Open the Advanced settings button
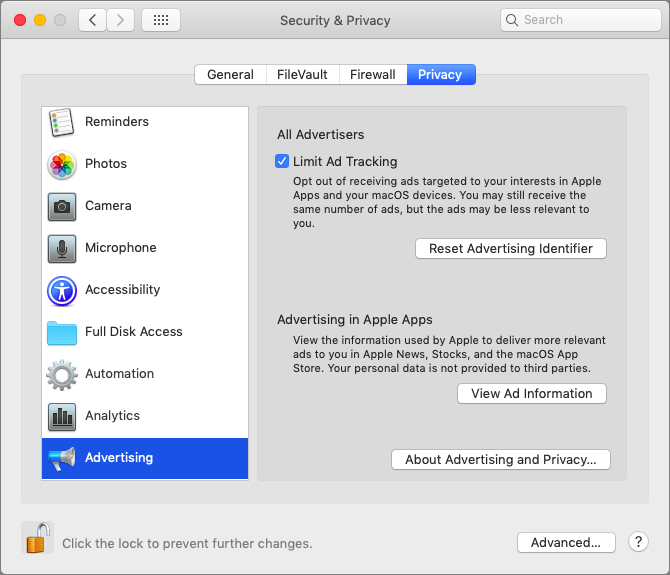Viewport: 670px width, 575px height. click(566, 543)
